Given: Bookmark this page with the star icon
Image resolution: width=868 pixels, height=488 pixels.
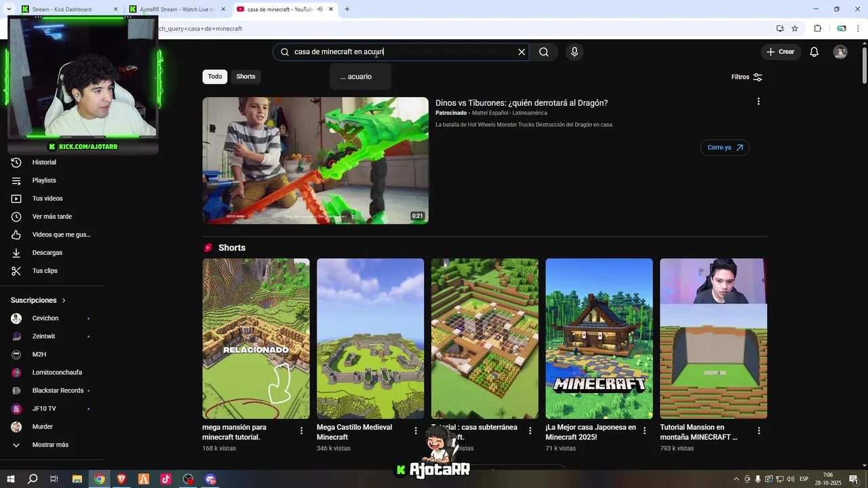Looking at the screenshot, I should [x=795, y=28].
